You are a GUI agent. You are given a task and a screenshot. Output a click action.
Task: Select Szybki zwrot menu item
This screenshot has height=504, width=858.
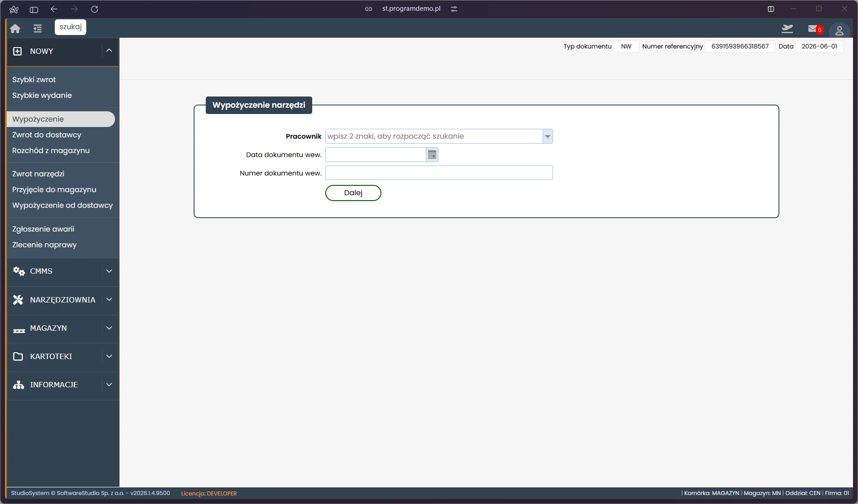34,79
